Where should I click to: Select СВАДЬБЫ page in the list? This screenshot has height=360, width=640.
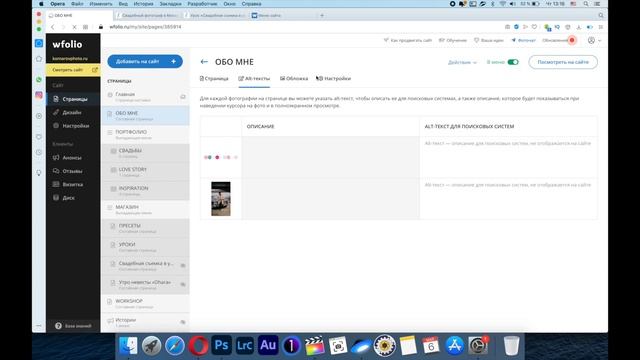point(145,153)
